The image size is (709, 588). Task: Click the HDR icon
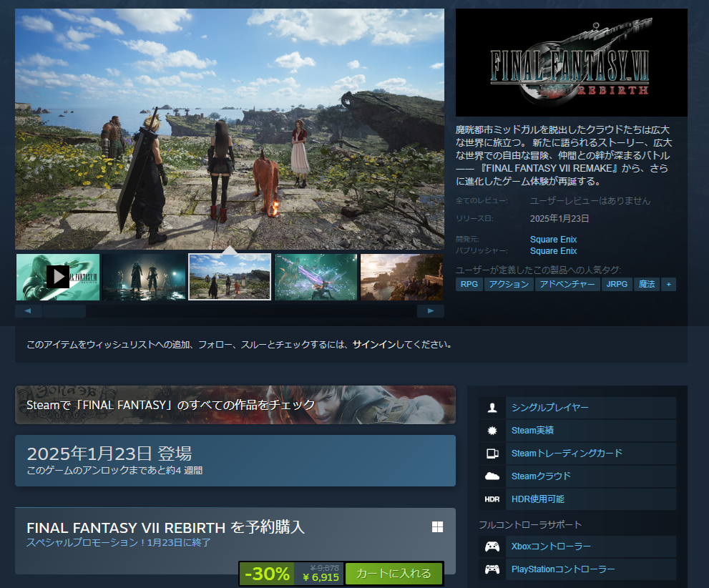pyautogui.click(x=492, y=499)
